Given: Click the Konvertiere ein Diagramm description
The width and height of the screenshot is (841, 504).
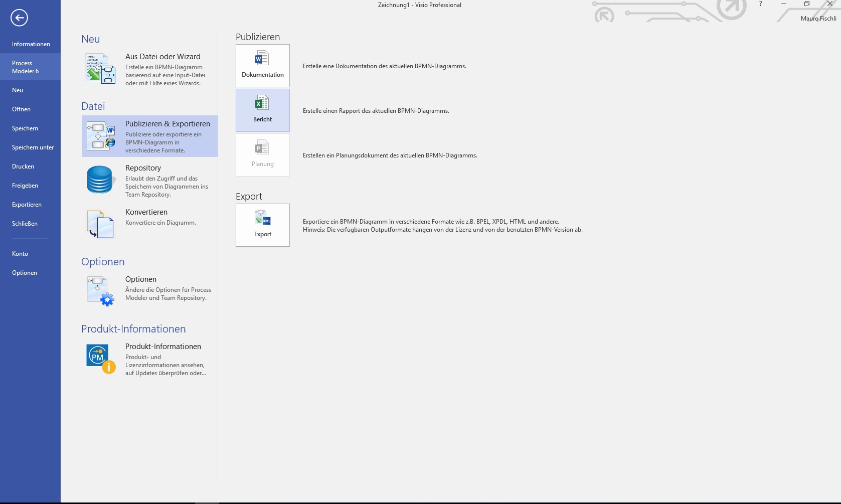Looking at the screenshot, I should click(160, 223).
